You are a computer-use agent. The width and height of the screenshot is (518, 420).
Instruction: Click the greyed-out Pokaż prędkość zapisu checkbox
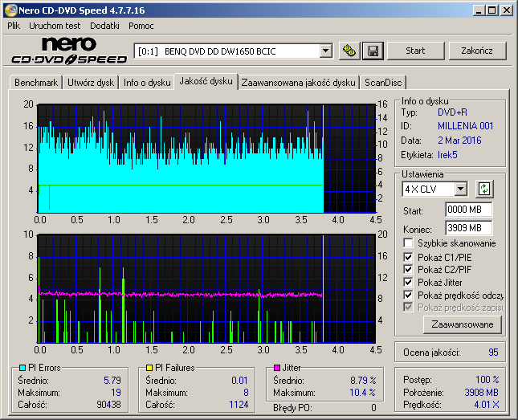[x=408, y=308]
